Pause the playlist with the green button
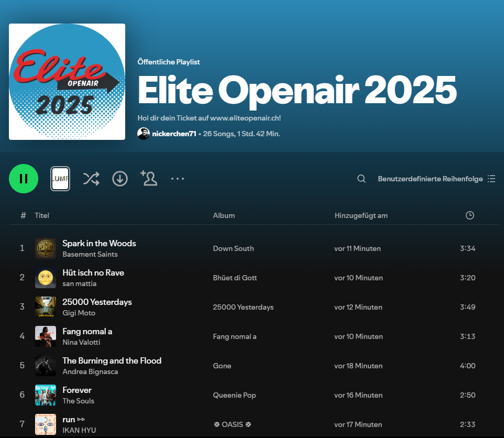Viewport: 504px width, 438px height. [x=24, y=179]
